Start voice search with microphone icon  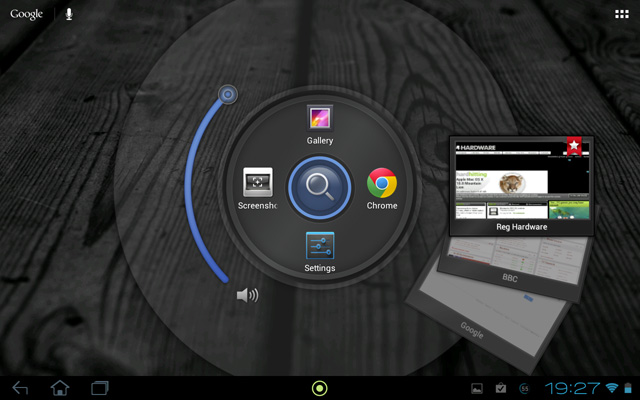[x=69, y=14]
